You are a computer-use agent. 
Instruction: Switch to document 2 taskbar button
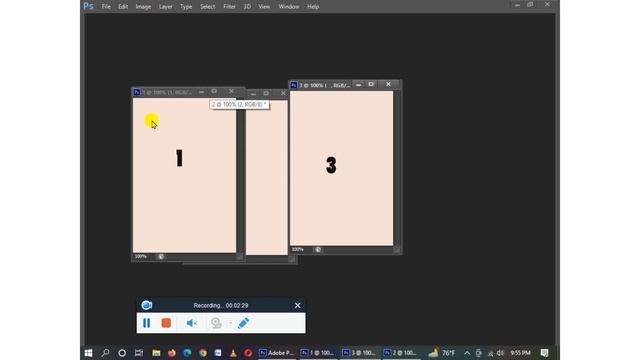pyautogui.click(x=400, y=353)
